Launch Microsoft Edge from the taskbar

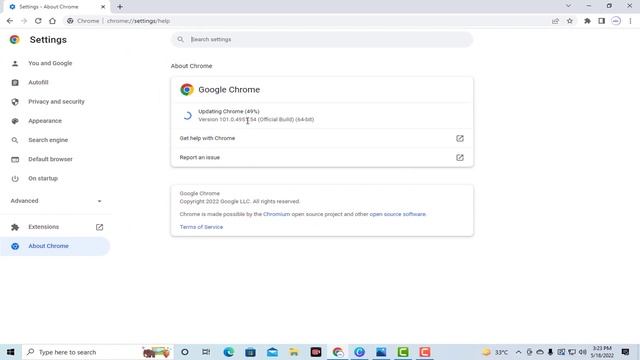point(229,352)
